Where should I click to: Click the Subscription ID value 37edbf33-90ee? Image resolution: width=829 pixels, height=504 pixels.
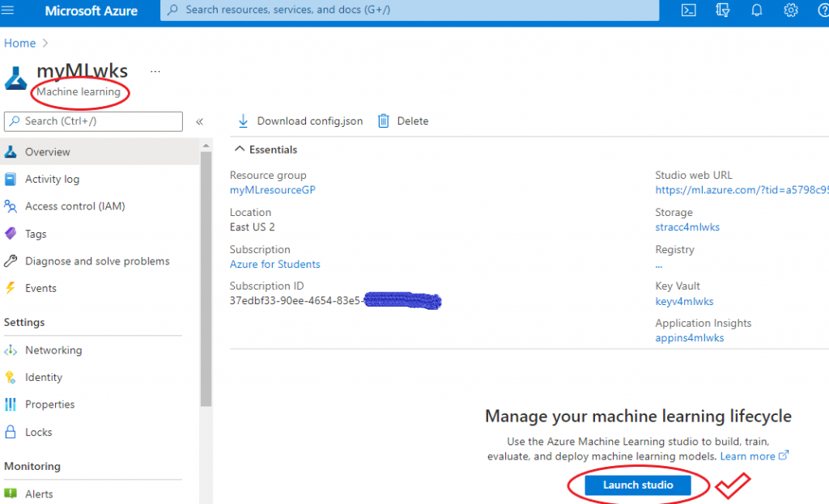(x=295, y=301)
